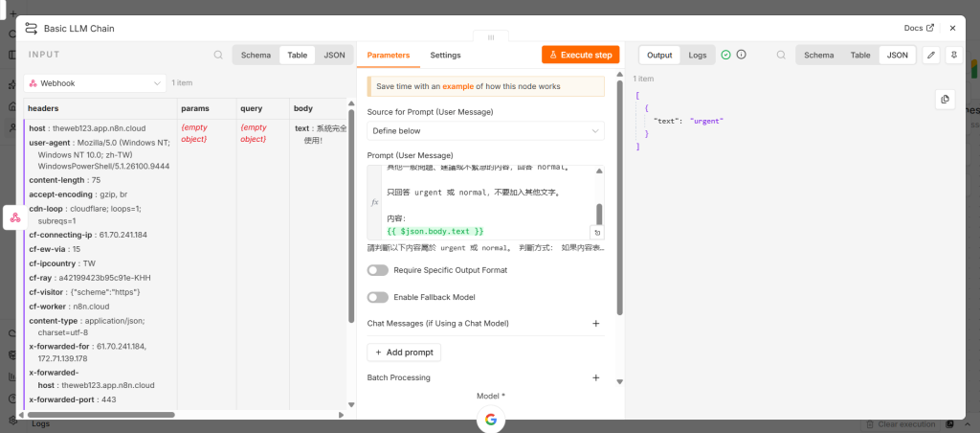The height and width of the screenshot is (433, 980).
Task: Switch input view to Schema
Action: (256, 55)
